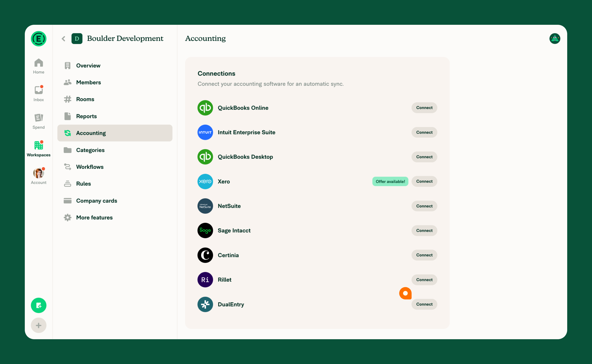Click the QuickBooks Online logo

[205, 108]
